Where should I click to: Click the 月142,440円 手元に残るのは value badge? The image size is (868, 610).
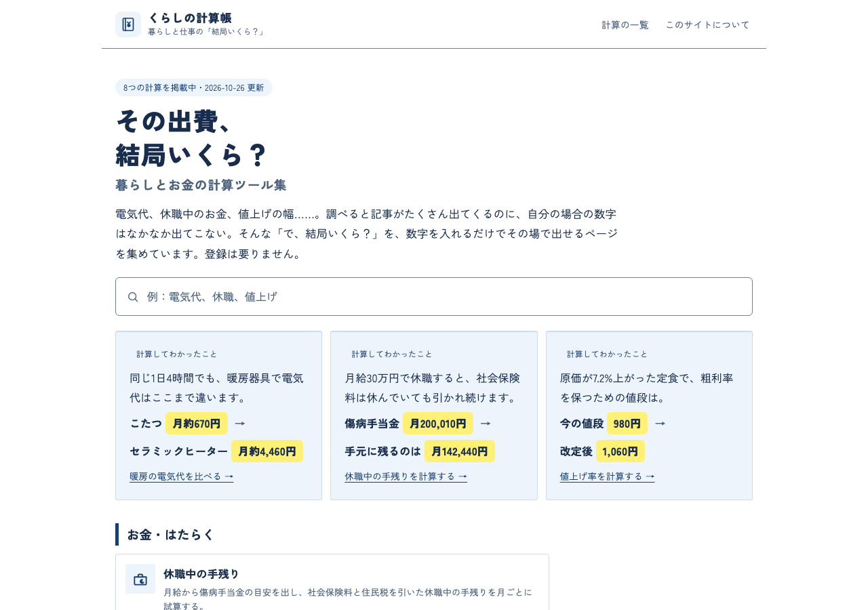[x=460, y=451]
